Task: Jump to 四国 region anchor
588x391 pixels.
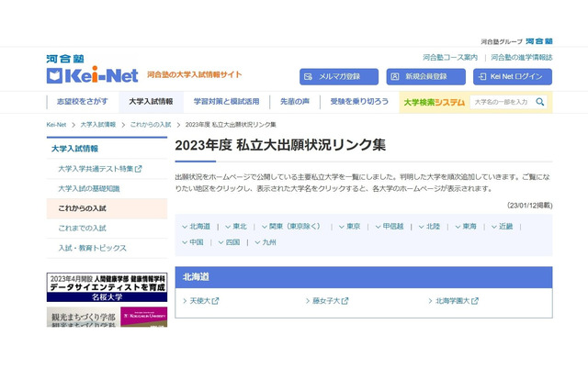Action: [x=229, y=242]
